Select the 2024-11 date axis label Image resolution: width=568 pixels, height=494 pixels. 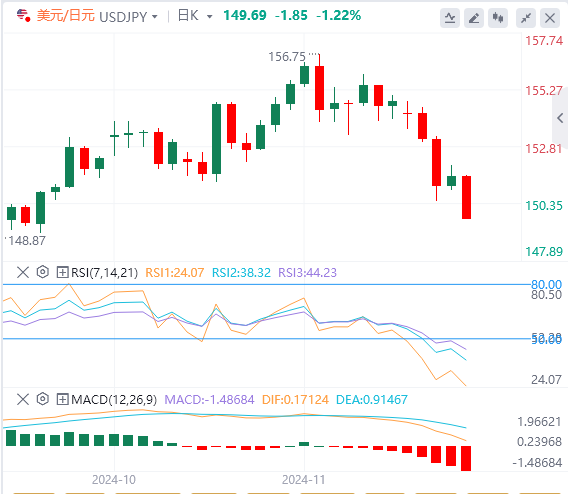[x=304, y=480]
